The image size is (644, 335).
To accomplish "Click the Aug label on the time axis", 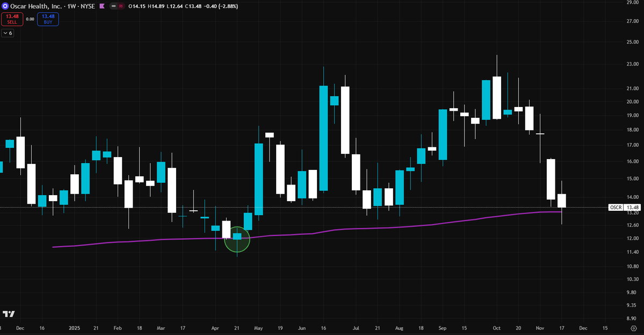I will 399,328.
